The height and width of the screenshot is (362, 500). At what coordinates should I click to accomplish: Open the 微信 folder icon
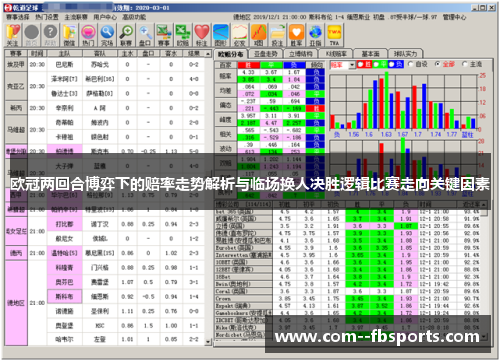[x=69, y=35]
